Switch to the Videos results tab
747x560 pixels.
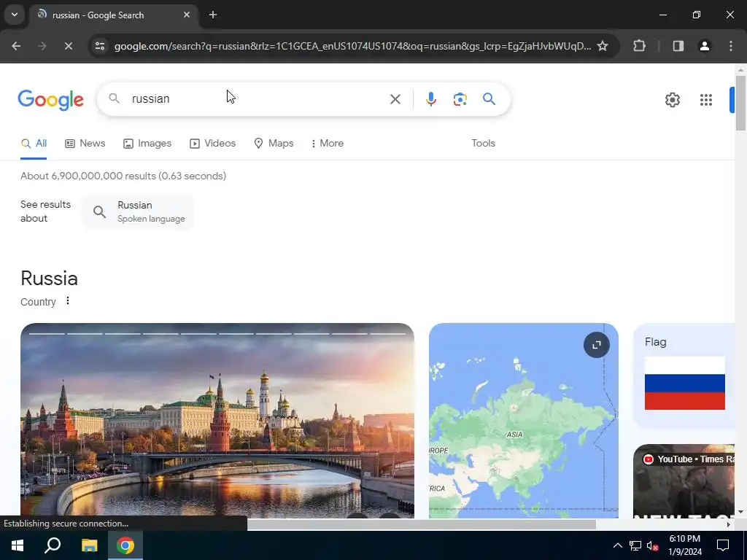point(212,144)
